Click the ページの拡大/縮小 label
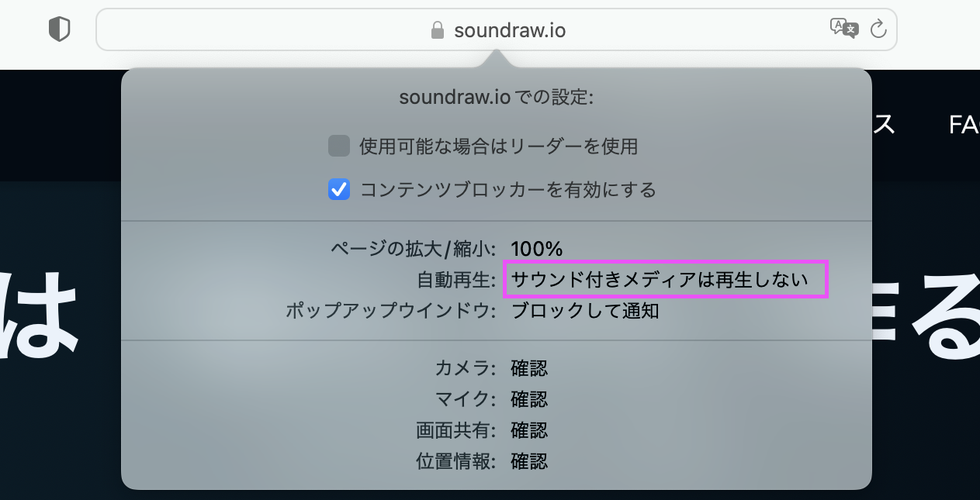The width and height of the screenshot is (980, 500). (x=413, y=249)
